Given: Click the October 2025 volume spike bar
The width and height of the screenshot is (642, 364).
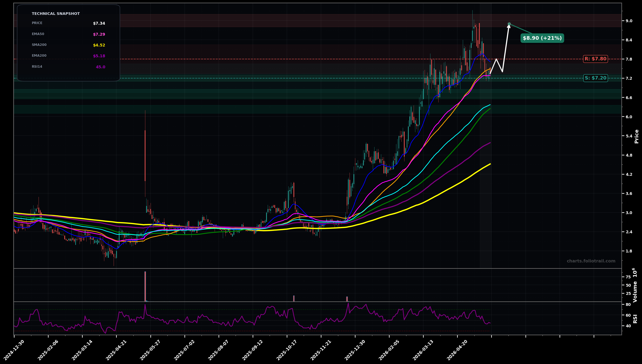Looking at the screenshot, I should coord(294,299).
